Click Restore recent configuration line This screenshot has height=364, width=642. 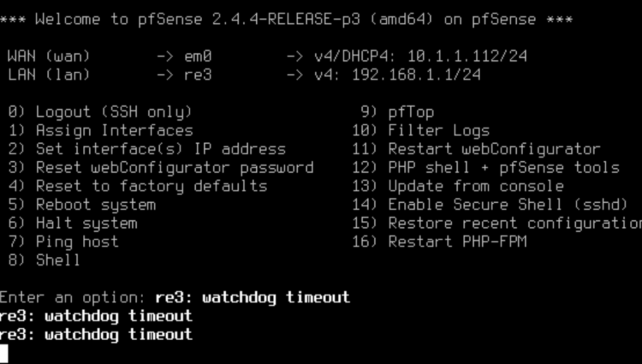[497, 223]
